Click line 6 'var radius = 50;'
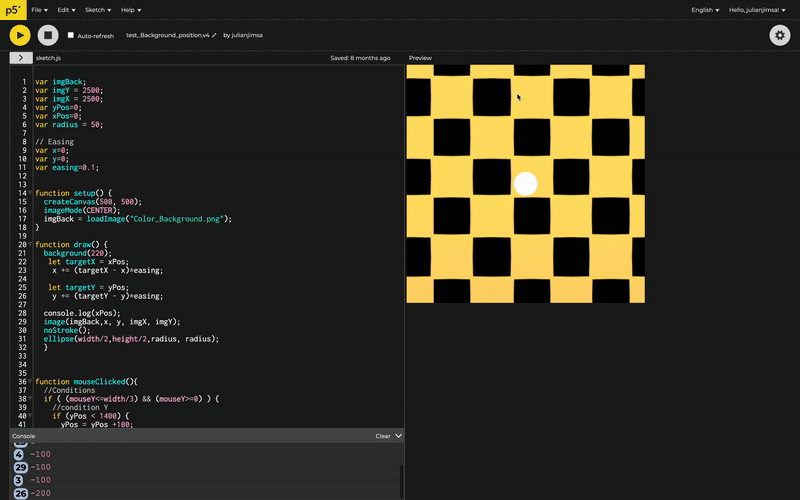The width and height of the screenshot is (800, 500). (69, 124)
